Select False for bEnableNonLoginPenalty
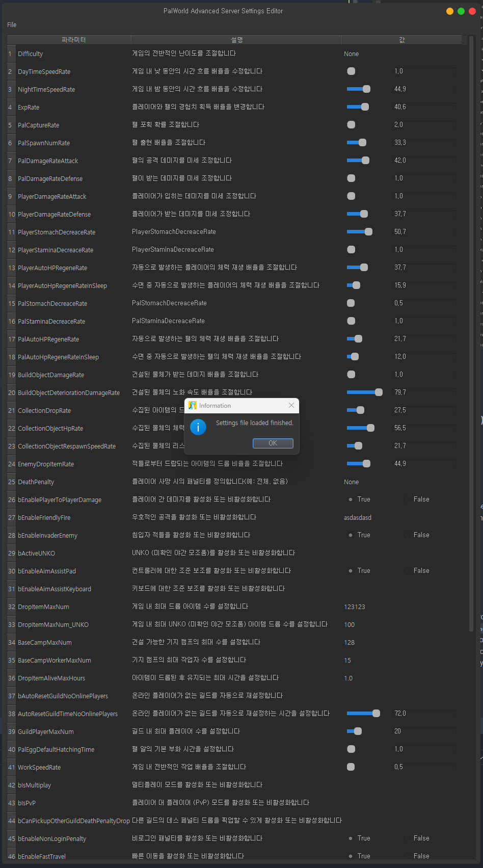 pos(416,838)
